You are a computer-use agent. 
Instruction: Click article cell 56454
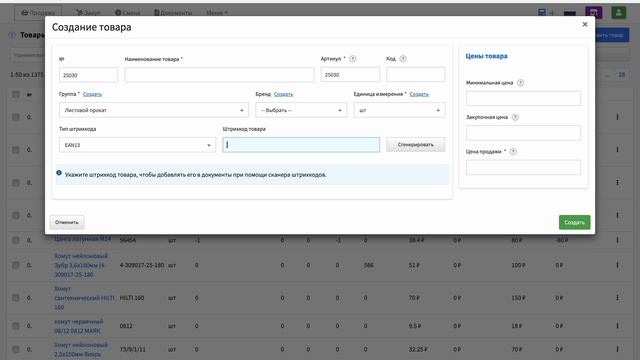128,240
